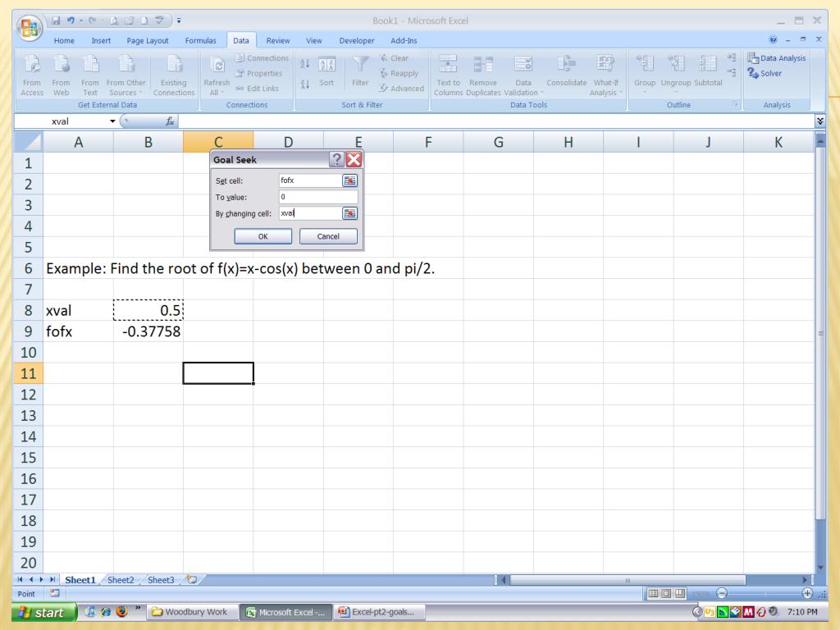840x630 pixels.
Task: Click the horizontal scrollbar thumb
Action: [x=628, y=580]
